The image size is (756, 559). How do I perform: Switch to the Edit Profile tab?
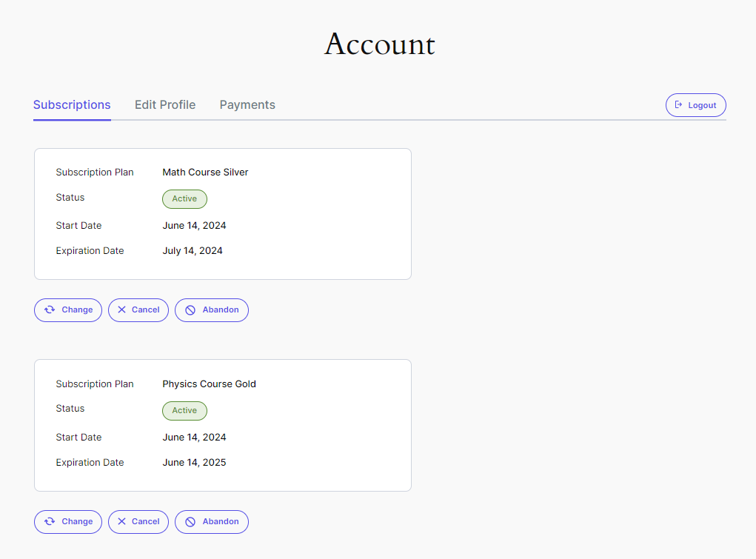pos(165,105)
